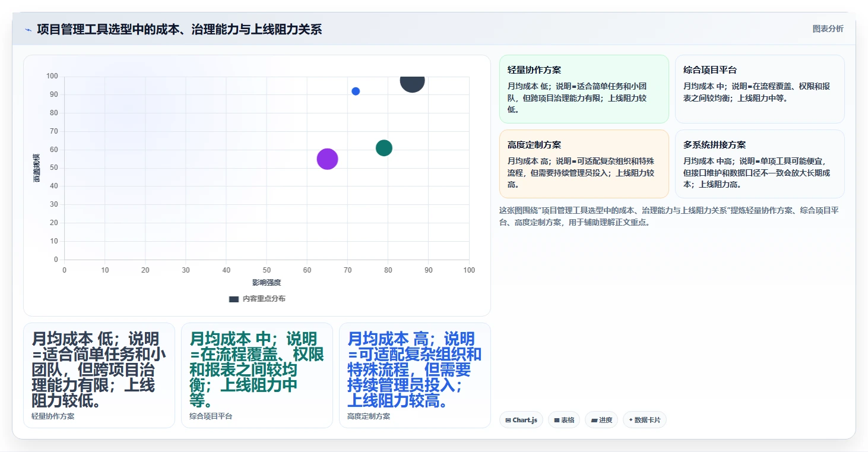Click the summary paragraph starting 这张图围绕
Viewport: 868px width, 452px height.
point(670,216)
